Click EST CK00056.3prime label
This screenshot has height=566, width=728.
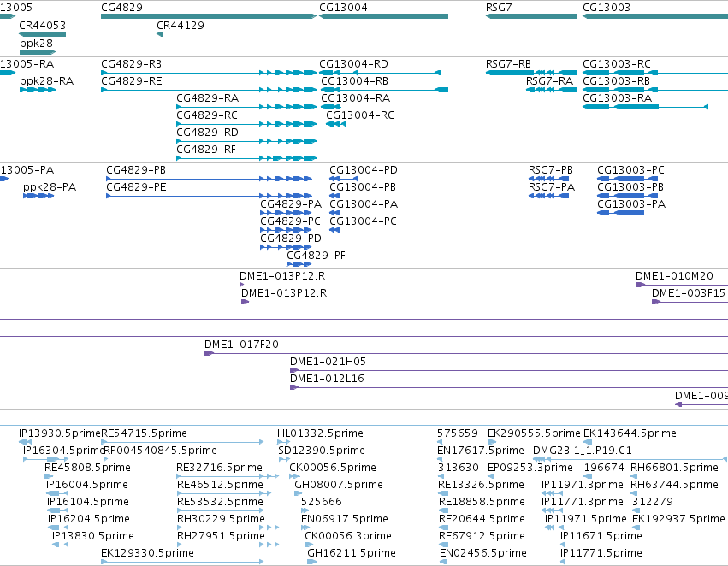point(348,536)
